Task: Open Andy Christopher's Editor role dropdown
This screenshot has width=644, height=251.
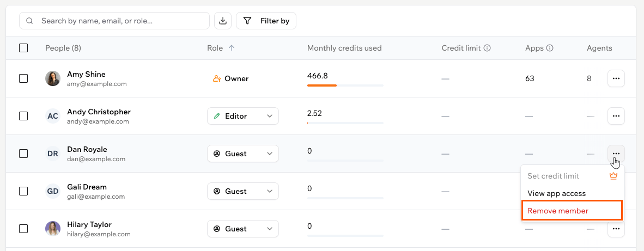Action: pos(243,116)
